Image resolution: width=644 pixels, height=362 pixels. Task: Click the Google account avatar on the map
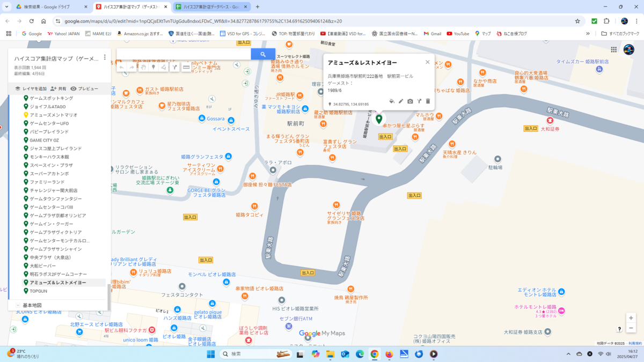629,50
